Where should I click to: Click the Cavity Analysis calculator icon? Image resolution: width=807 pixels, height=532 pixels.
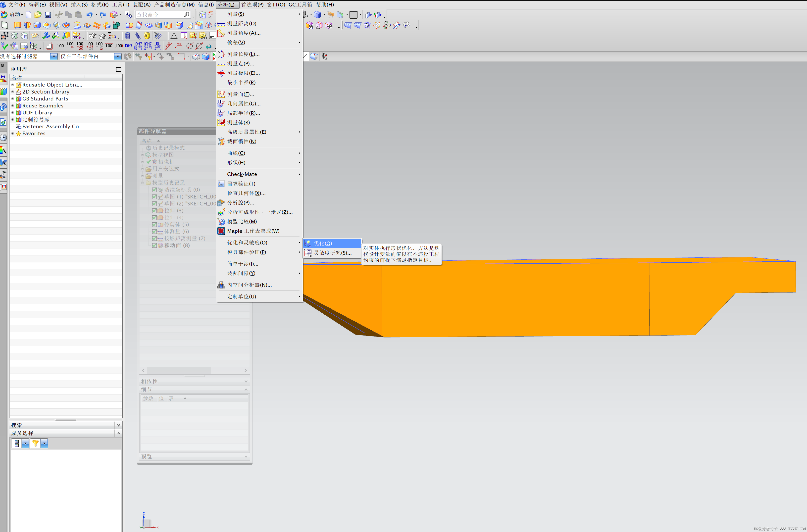click(221, 202)
